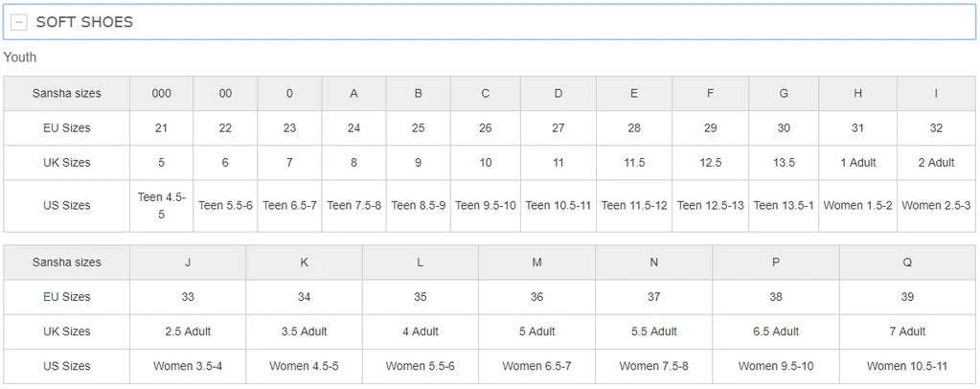The height and width of the screenshot is (389, 980).
Task: Click the Women 1.5-2 US size cell
Action: click(x=857, y=205)
